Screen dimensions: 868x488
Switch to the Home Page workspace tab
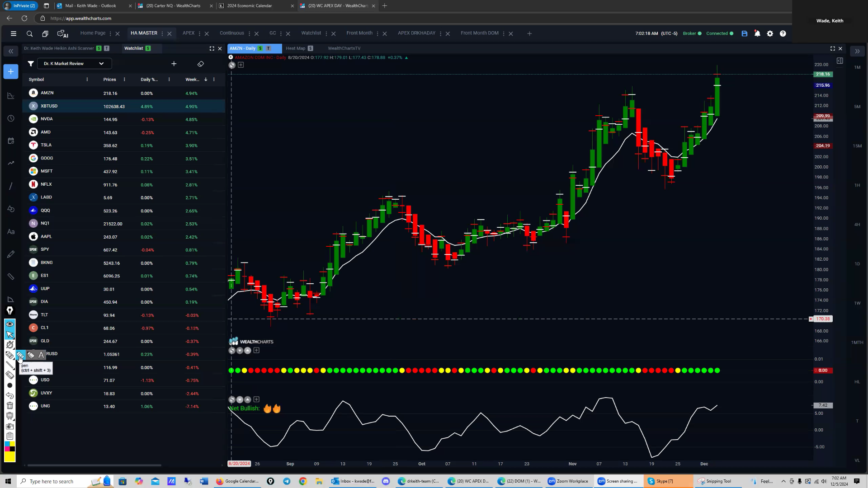coord(93,33)
